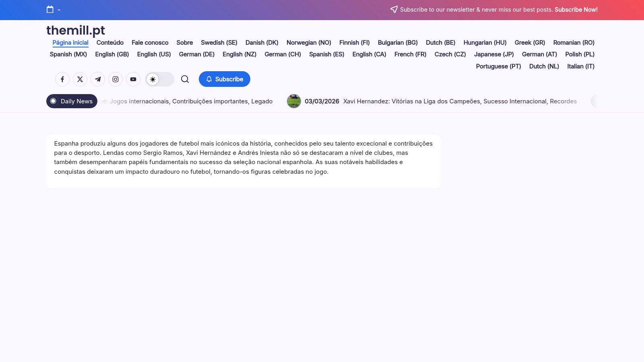The width and height of the screenshot is (644, 362).
Task: Switch to English (NZ) language
Action: [239, 54]
